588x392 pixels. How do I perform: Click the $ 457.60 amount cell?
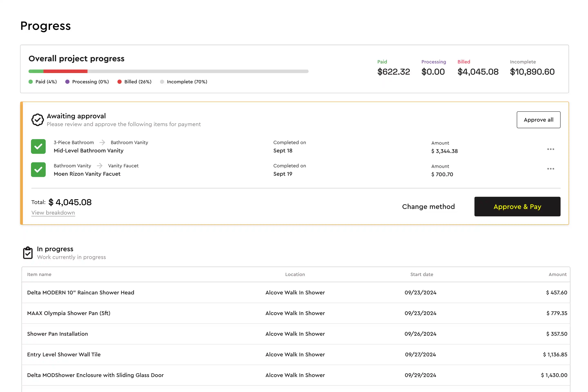[x=557, y=293]
